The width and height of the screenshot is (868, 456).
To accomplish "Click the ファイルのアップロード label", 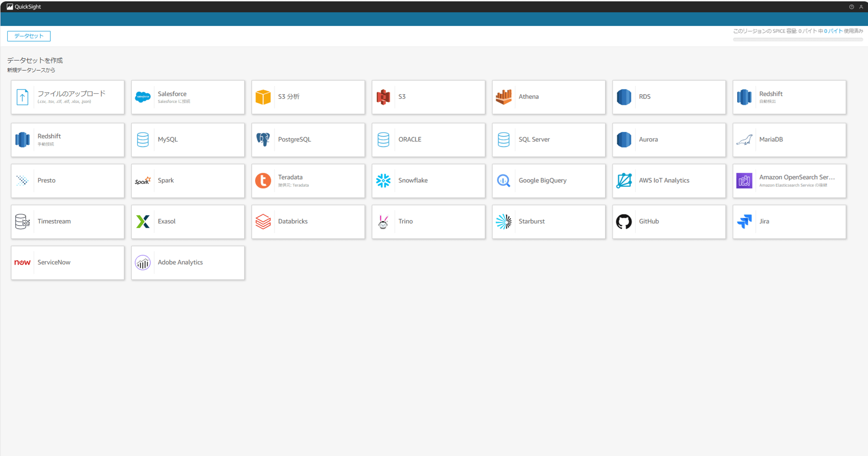I will 72,94.
